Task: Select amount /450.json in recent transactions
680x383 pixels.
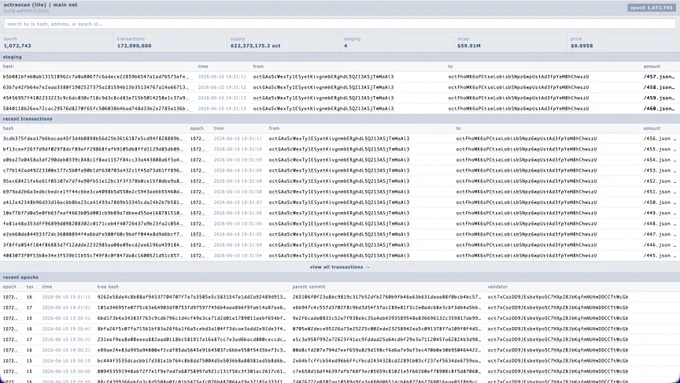Action: (660, 203)
